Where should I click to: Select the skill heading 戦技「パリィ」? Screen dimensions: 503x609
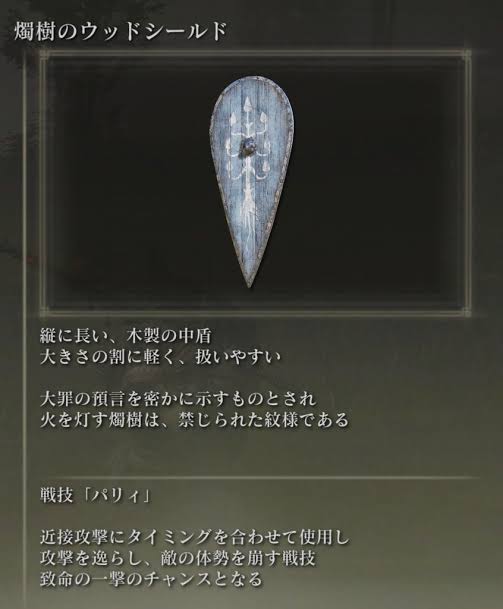(x=95, y=496)
